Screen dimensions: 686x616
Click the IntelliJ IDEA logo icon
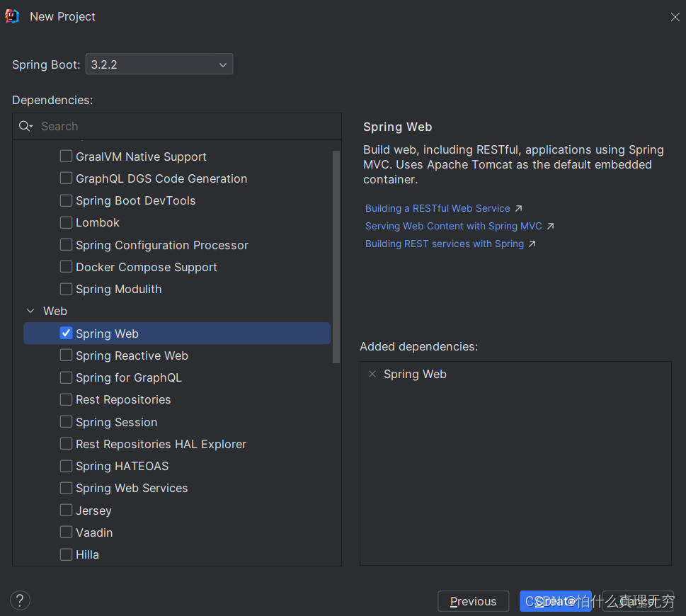point(12,16)
